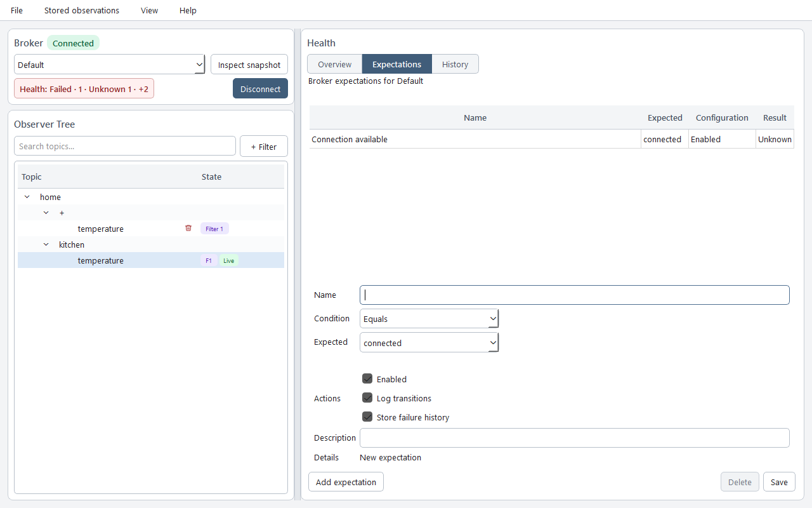Click into the Description input field
Image resolution: width=812 pixels, height=508 pixels.
(575, 438)
